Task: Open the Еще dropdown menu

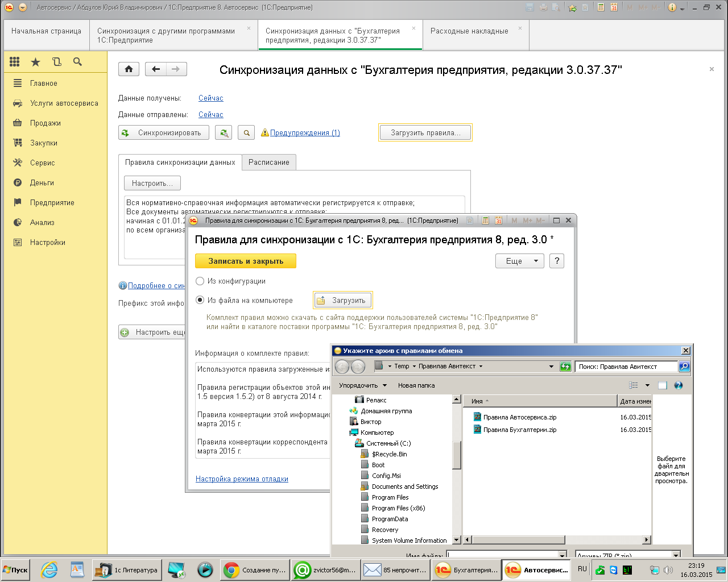Action: click(x=520, y=261)
